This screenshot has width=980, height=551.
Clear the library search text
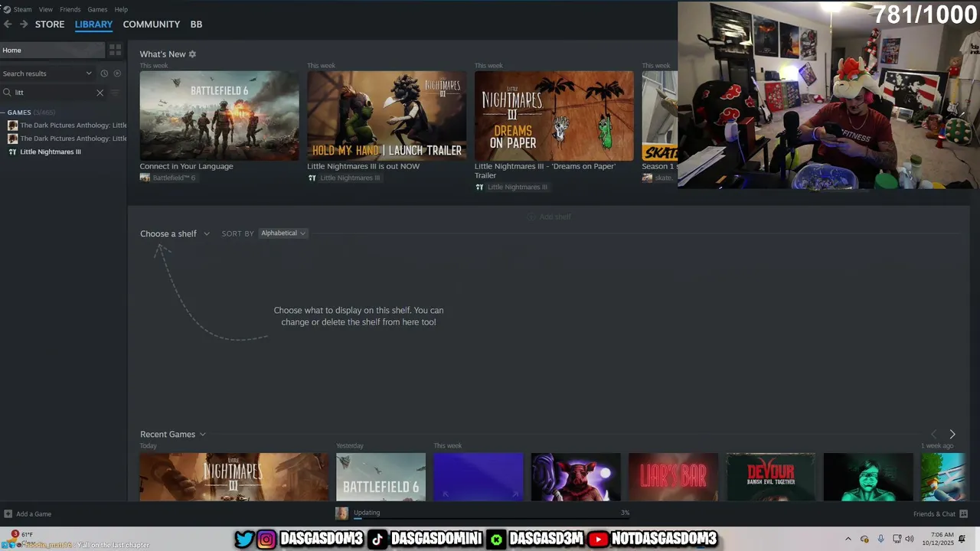[x=100, y=93]
